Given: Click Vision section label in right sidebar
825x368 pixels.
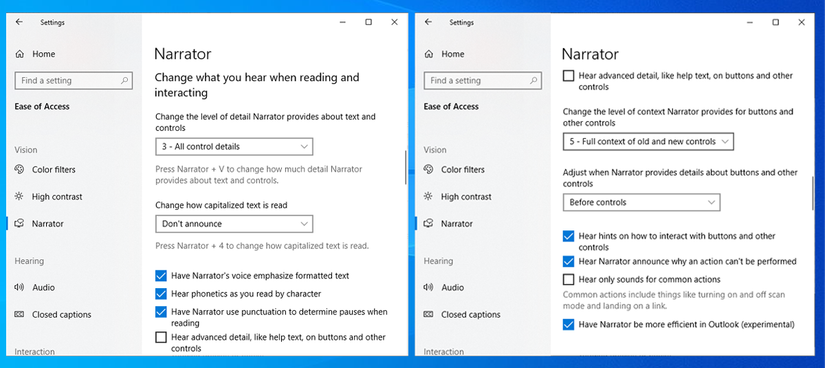Looking at the screenshot, I should [435, 150].
